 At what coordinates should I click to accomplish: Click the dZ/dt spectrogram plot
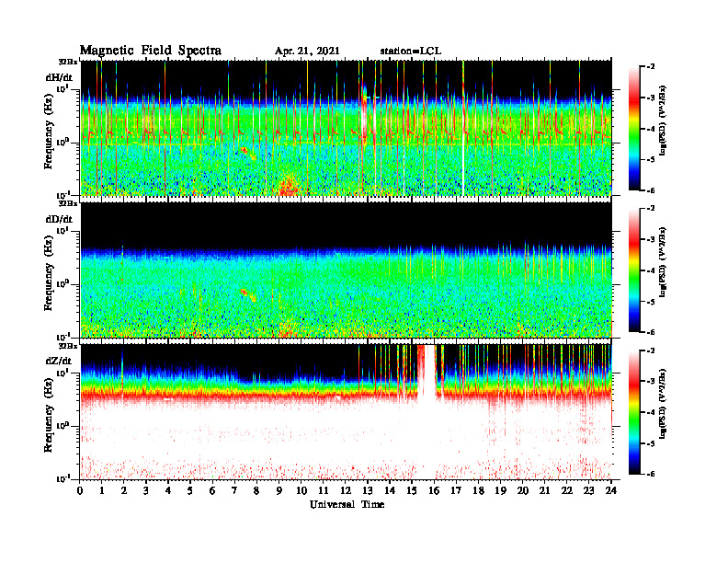coord(347,411)
